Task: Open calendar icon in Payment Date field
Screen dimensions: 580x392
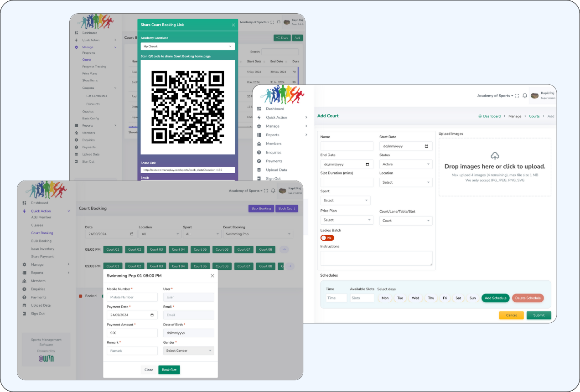Action: [152, 315]
